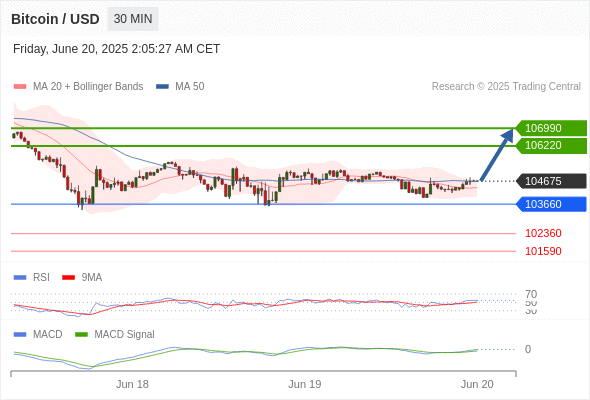This screenshot has width=590, height=400.
Task: Click the RSI legend swatch
Action: pos(20,278)
